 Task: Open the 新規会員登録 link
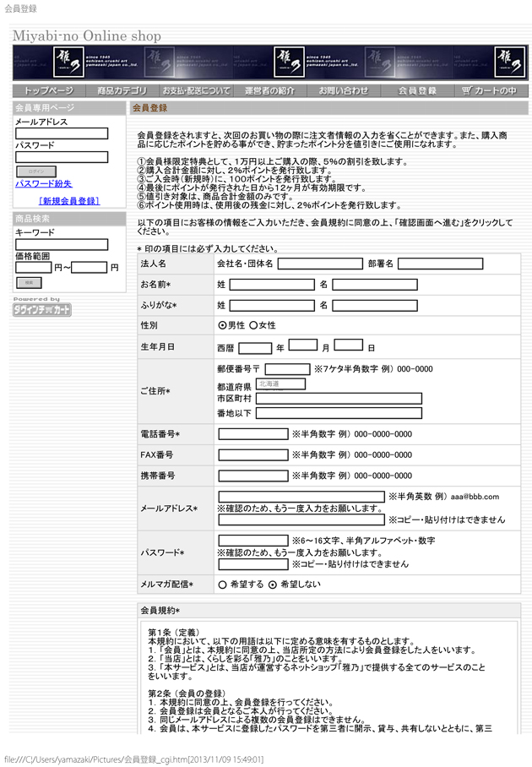[69, 201]
